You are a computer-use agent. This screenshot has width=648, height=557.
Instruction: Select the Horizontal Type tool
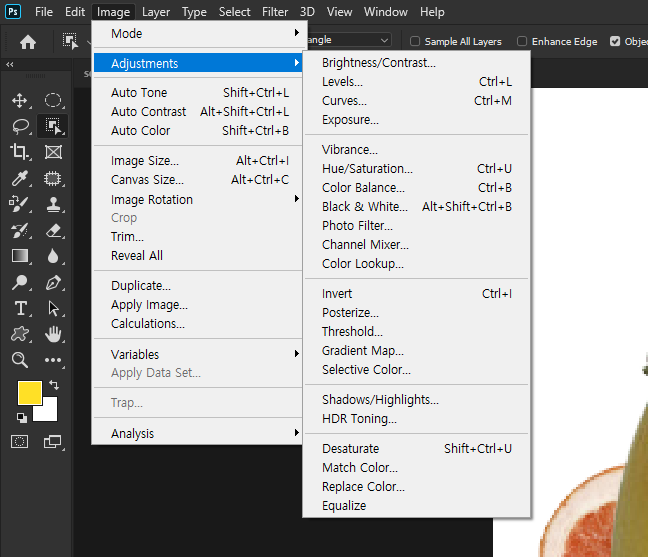20,308
